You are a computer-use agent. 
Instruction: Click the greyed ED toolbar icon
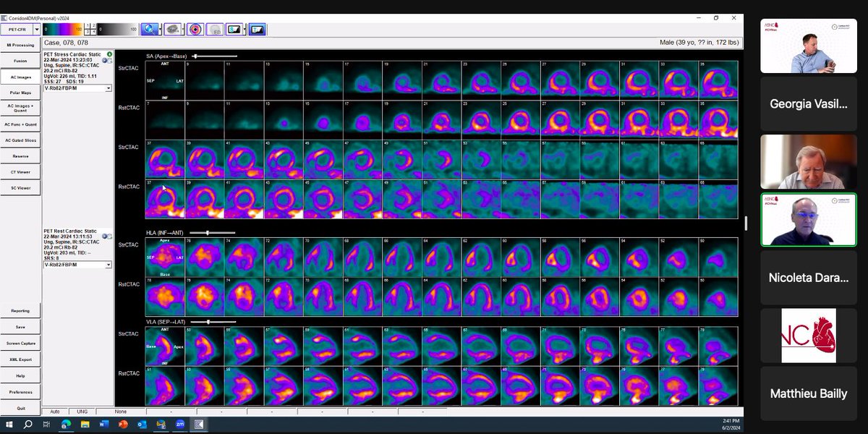216,30
